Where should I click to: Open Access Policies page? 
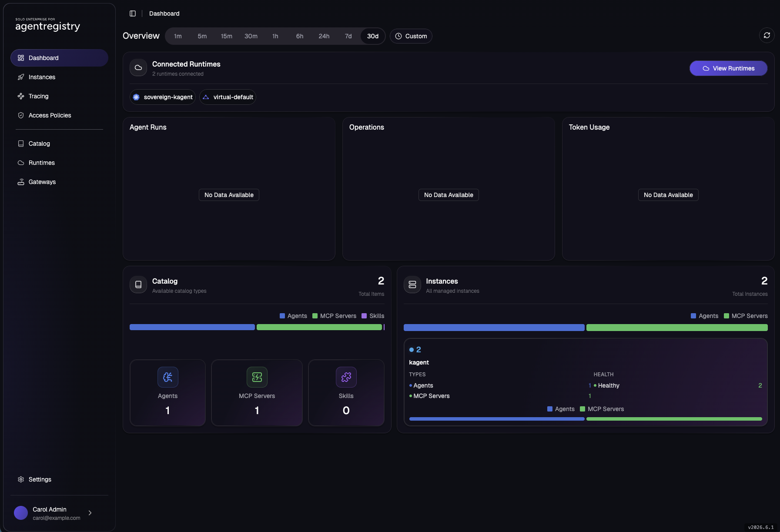pyautogui.click(x=59, y=115)
